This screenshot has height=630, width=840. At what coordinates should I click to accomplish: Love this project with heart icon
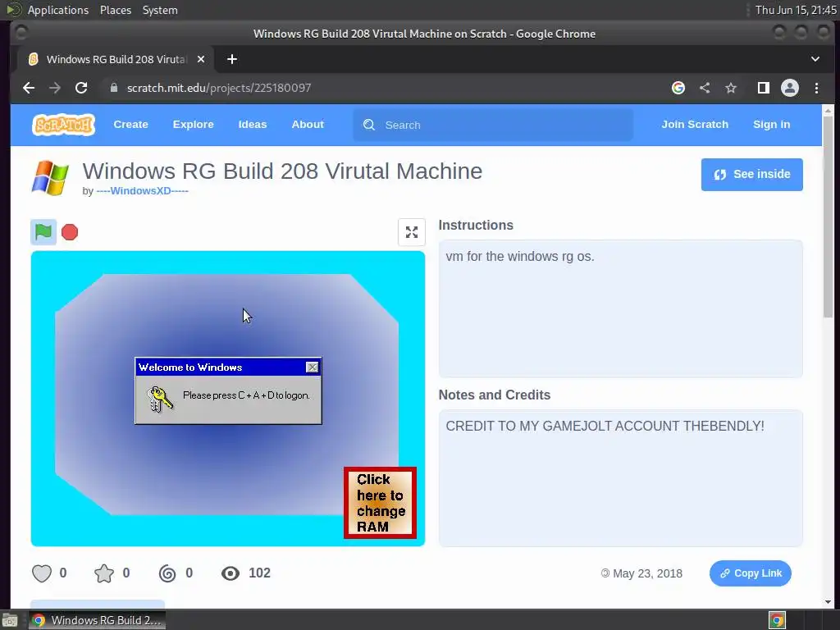[x=42, y=573]
